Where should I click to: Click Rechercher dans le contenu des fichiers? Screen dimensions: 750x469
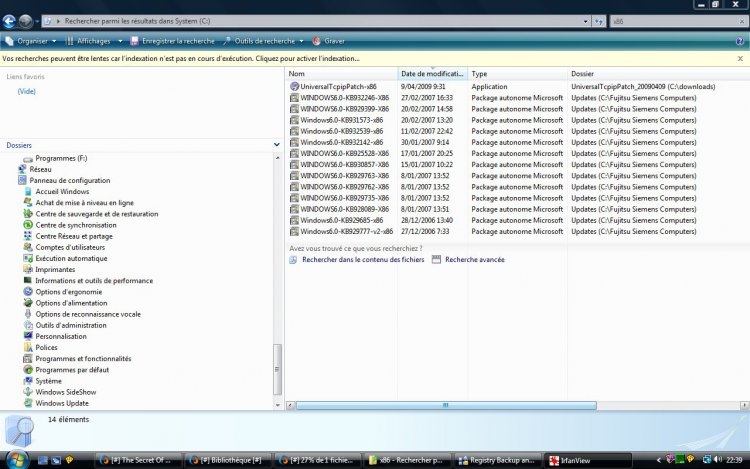pyautogui.click(x=363, y=260)
